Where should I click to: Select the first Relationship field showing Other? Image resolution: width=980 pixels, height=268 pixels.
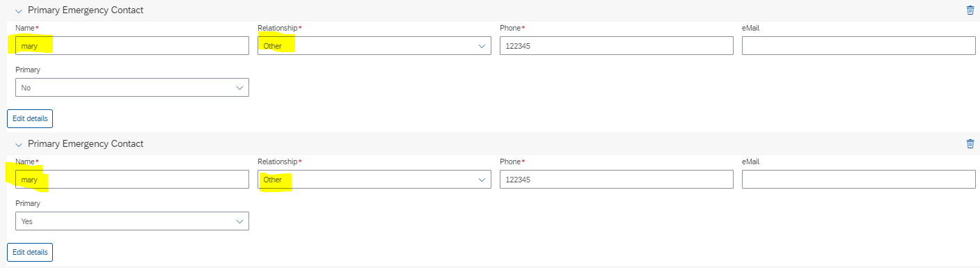[374, 46]
